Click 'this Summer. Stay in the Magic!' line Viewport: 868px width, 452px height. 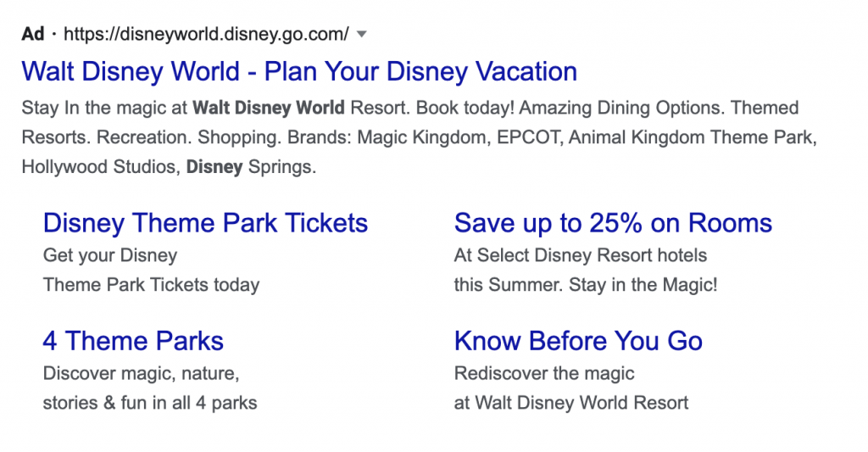[x=586, y=285]
